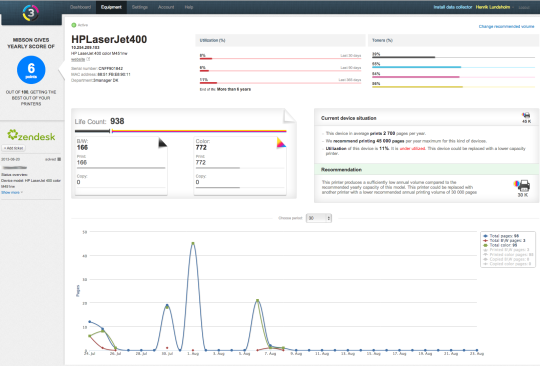Click the black toner level bar
Image resolution: width=540 pixels, height=366 pixels.
pyautogui.click(x=453, y=57)
